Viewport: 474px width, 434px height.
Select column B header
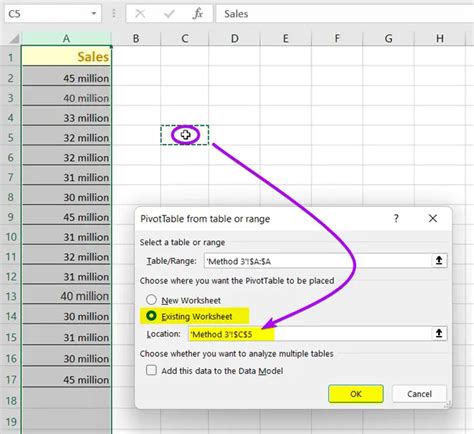pyautogui.click(x=136, y=39)
